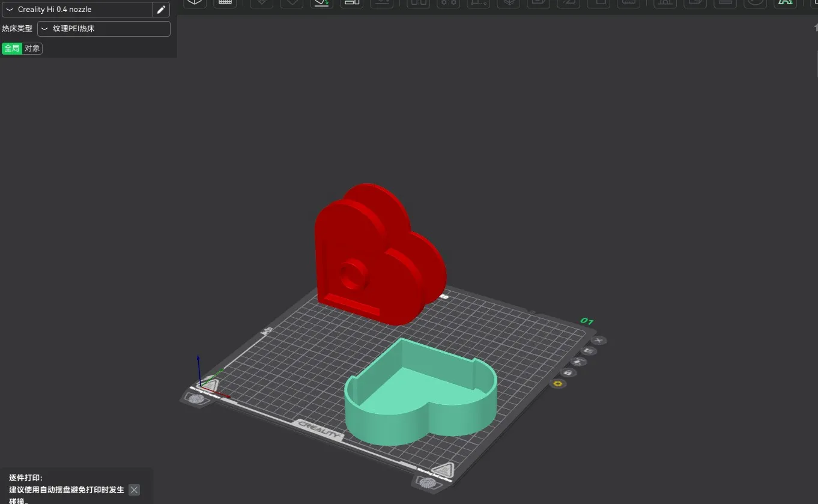Open the Creality Hi 0.4 nozzle printer dropdown
Image resolution: width=818 pixels, height=504 pixels.
(x=77, y=10)
